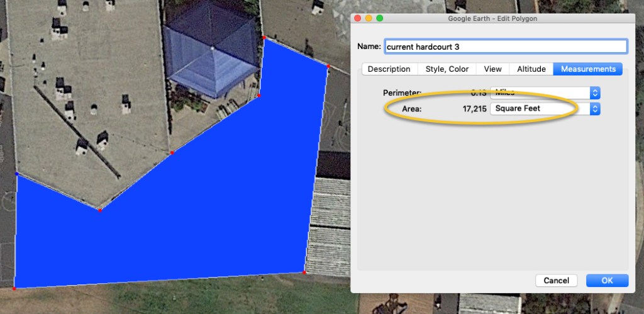
Task: Expand the Area units Square Feet dropdown
Action: point(545,109)
